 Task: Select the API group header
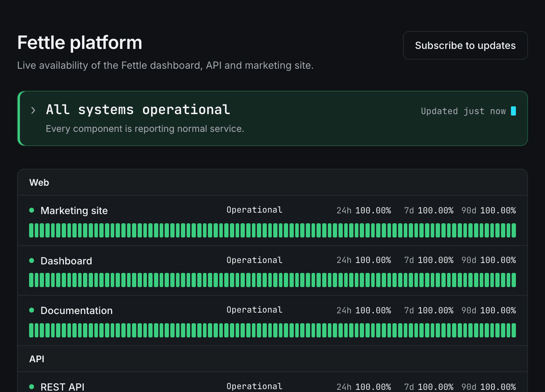pos(272,359)
